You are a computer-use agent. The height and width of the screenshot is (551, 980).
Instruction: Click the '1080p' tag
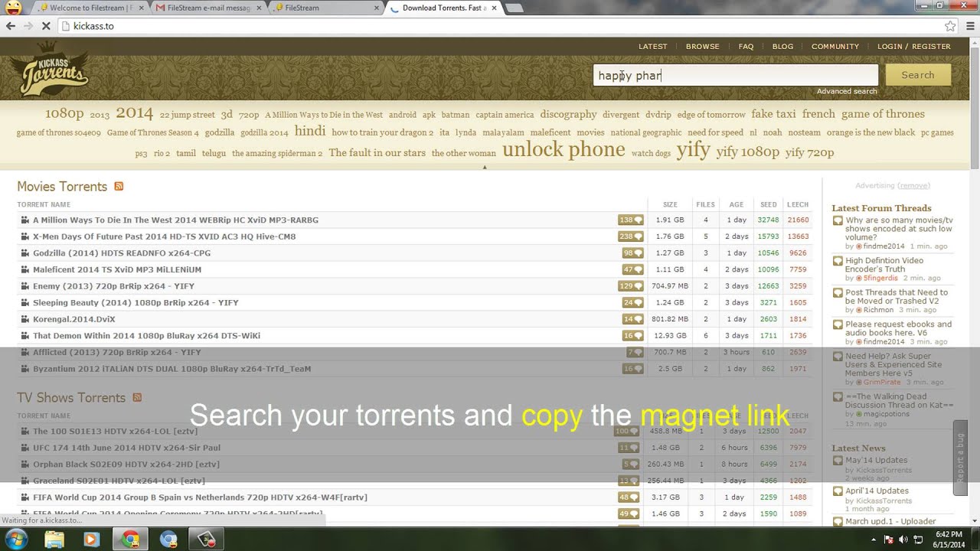click(64, 113)
